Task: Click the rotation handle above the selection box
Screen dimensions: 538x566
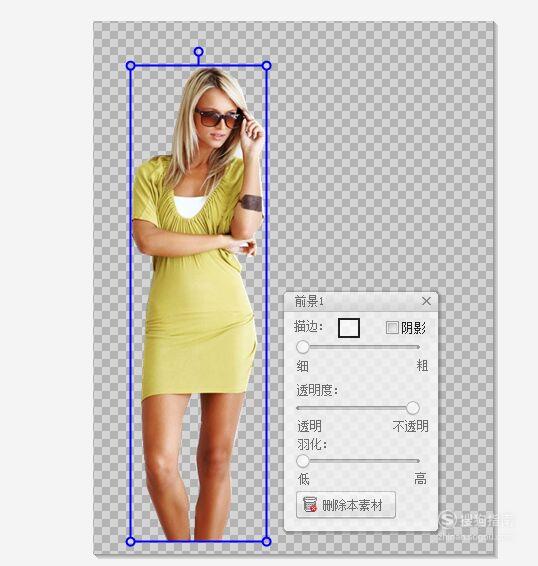Action: [198, 52]
